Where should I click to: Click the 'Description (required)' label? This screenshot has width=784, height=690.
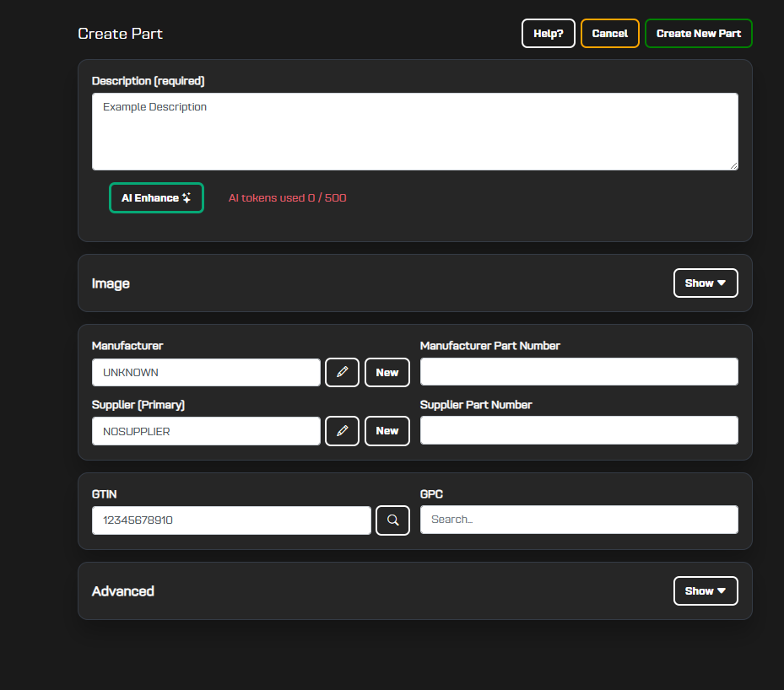tap(149, 81)
